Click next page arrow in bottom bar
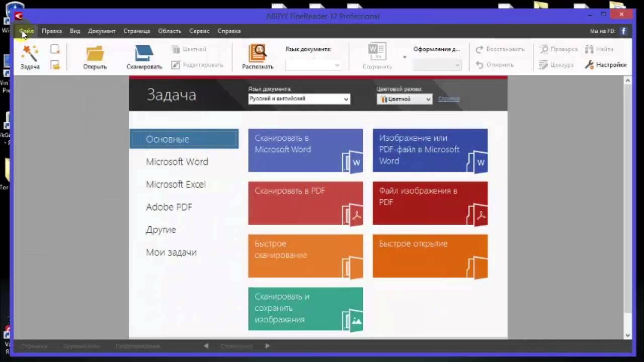 click(x=267, y=346)
